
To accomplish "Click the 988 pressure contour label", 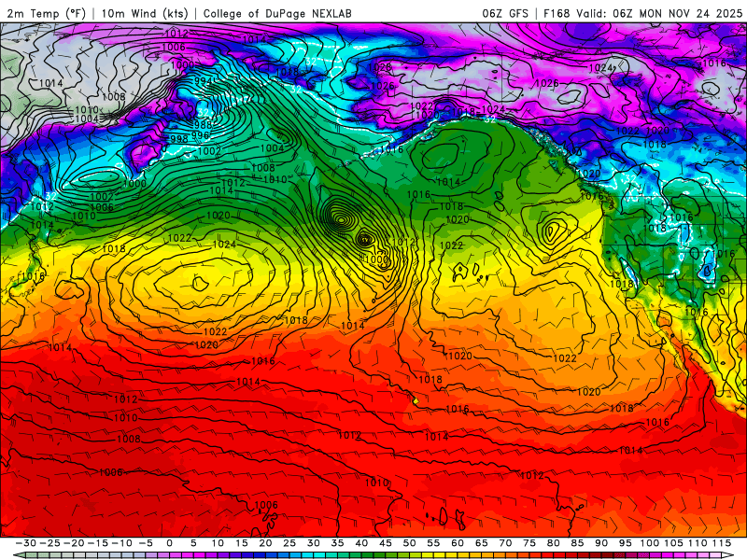I will coord(203,125).
